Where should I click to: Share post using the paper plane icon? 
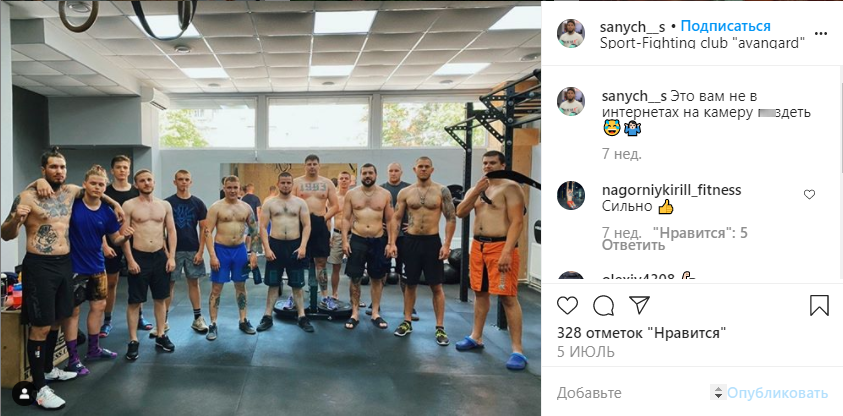tap(639, 305)
